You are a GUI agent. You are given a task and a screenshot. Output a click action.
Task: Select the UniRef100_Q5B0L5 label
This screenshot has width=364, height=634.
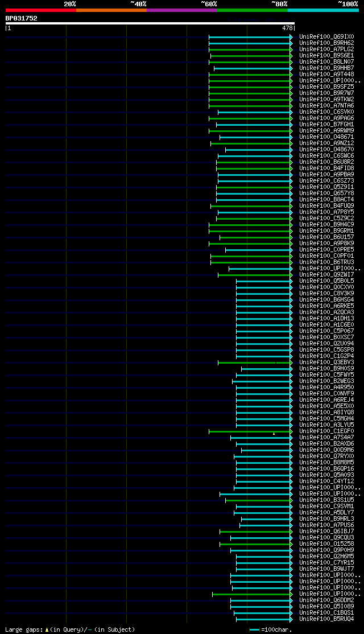point(327,281)
